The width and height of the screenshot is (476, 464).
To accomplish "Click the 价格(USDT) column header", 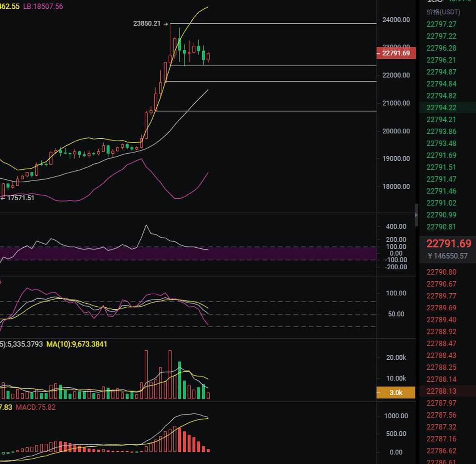I will click(x=443, y=12).
